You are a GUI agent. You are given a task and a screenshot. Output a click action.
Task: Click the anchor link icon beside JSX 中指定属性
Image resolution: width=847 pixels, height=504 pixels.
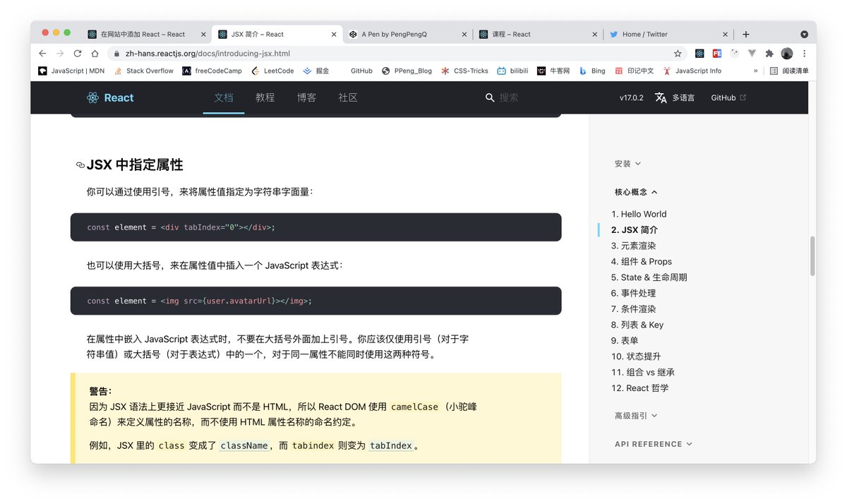point(80,165)
